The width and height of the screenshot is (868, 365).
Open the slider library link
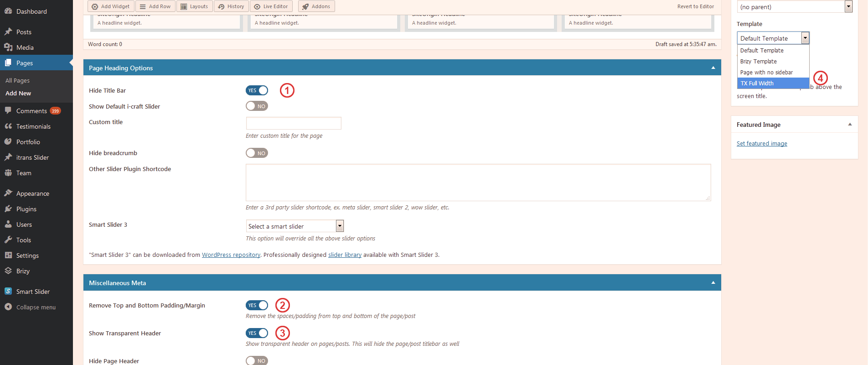(345, 255)
